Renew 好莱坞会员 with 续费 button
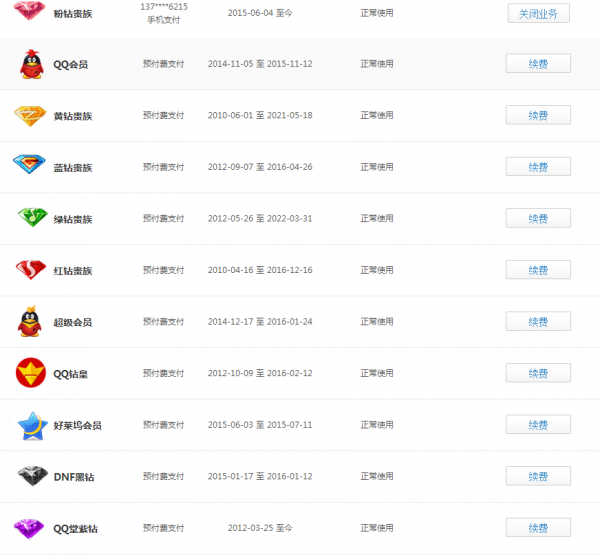Viewport: 600px width, 557px height. pyautogui.click(x=538, y=425)
